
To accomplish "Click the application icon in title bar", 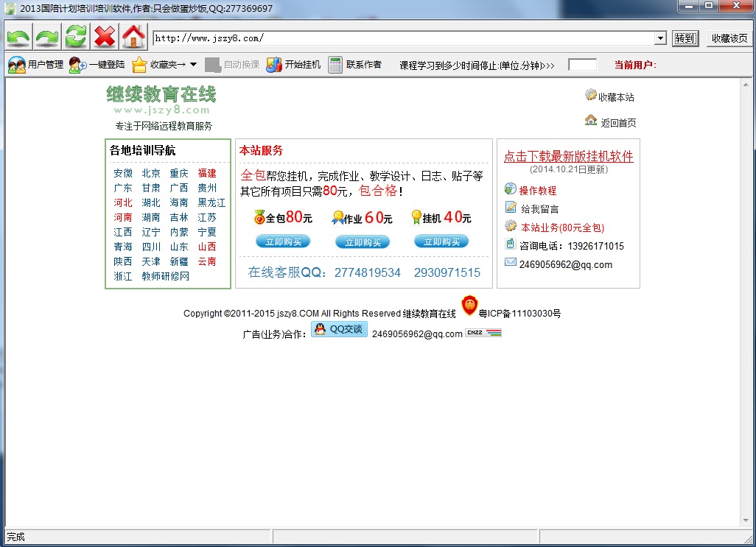I will click(10, 8).
